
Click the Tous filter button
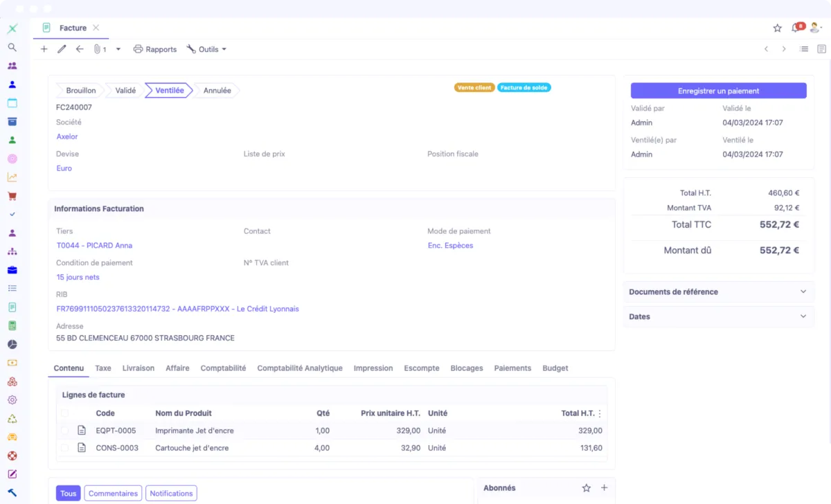coord(68,494)
